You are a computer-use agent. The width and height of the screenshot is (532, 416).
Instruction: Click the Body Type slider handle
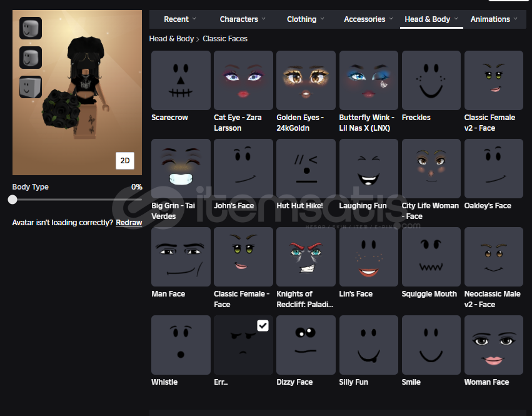point(13,200)
